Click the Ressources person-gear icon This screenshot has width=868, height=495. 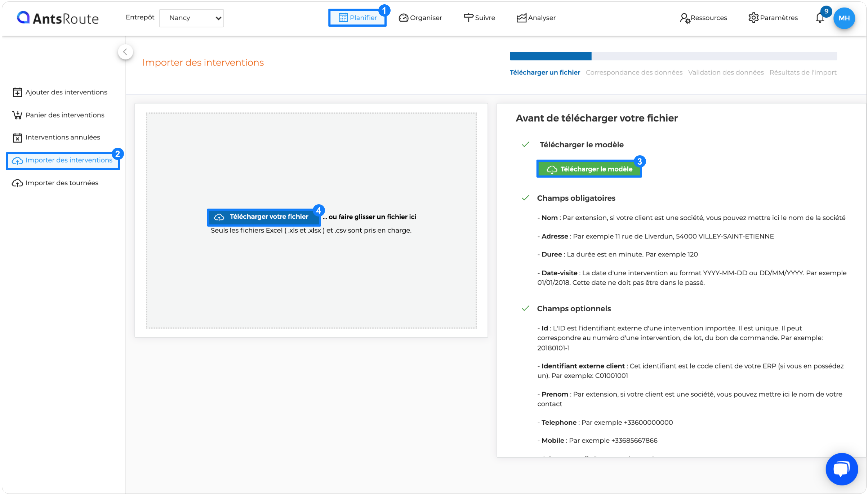(x=685, y=18)
